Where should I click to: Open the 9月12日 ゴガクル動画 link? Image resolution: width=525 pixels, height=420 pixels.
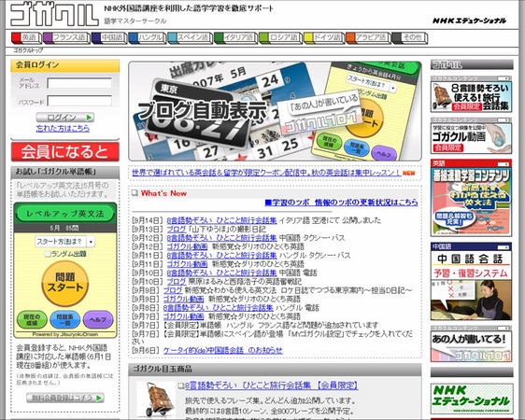[x=187, y=246]
